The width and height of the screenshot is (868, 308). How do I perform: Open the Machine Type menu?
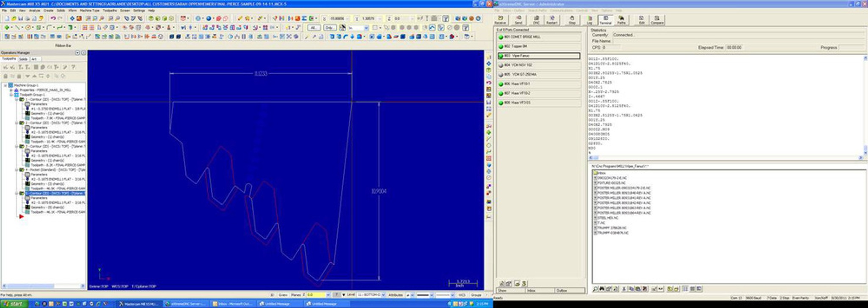[x=89, y=10]
